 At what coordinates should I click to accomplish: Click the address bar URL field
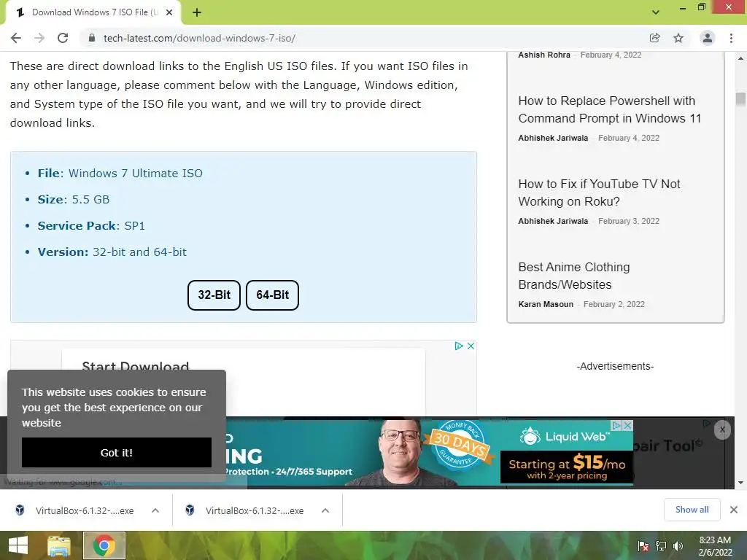(x=362, y=38)
